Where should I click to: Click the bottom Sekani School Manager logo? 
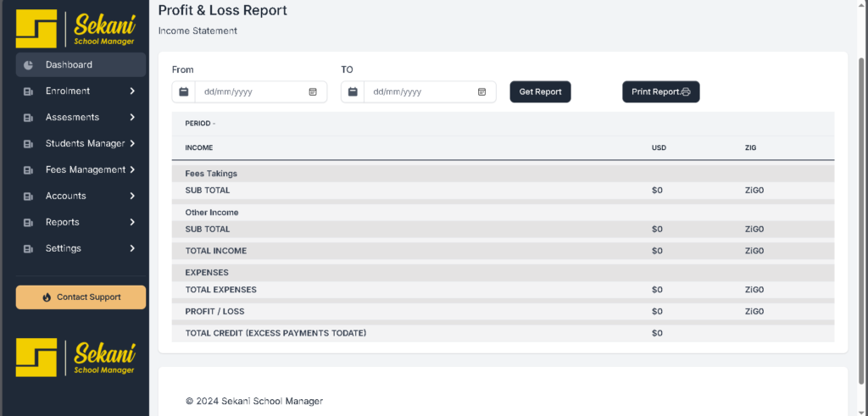tap(75, 358)
